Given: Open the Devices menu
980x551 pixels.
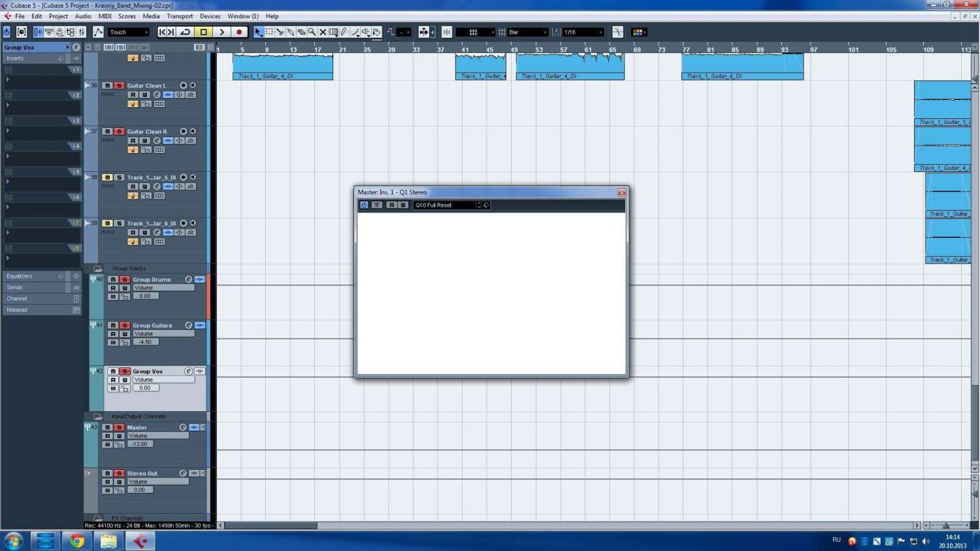Looking at the screenshot, I should click(210, 16).
